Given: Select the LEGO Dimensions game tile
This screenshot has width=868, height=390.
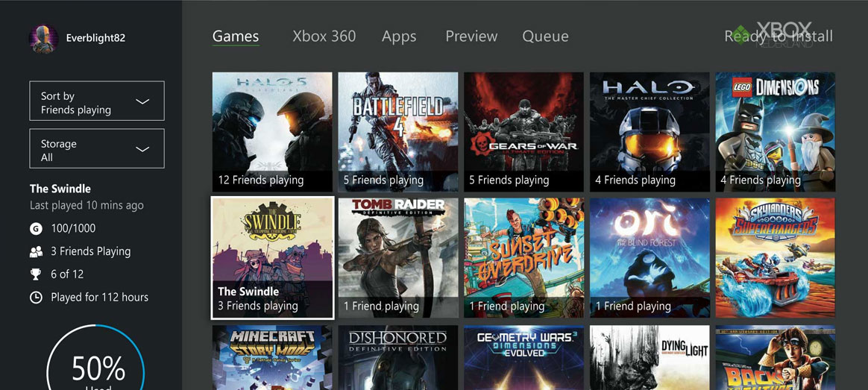Looking at the screenshot, I should point(775,131).
